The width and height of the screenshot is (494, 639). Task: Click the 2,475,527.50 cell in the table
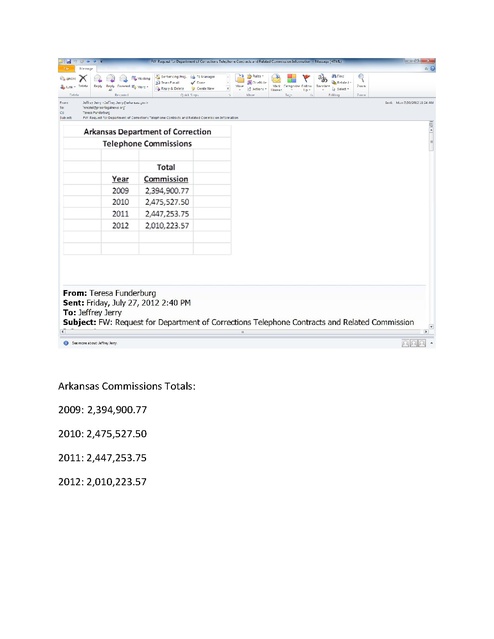(x=167, y=202)
